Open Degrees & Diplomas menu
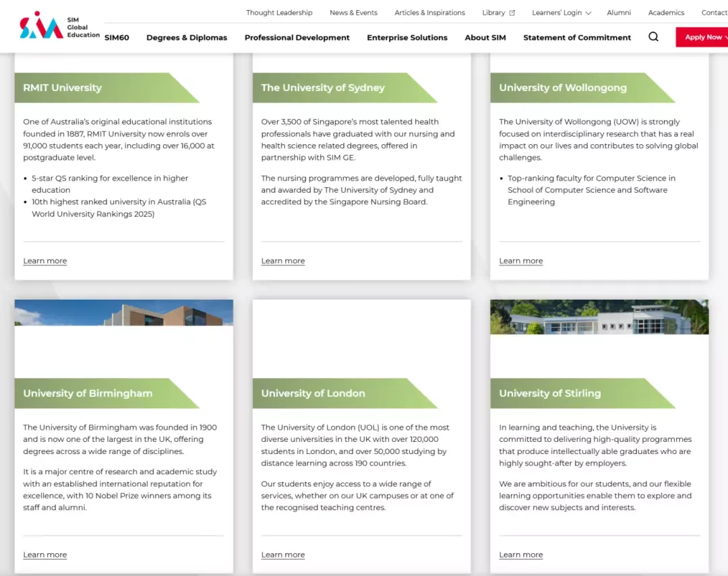Screen dimensions: 728x576 (187, 38)
